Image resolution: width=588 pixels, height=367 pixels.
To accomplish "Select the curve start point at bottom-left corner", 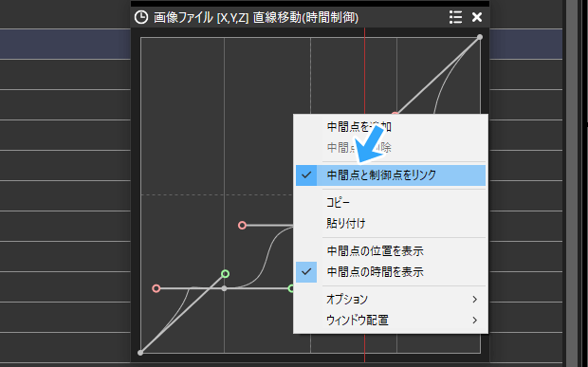I will pos(140,353).
